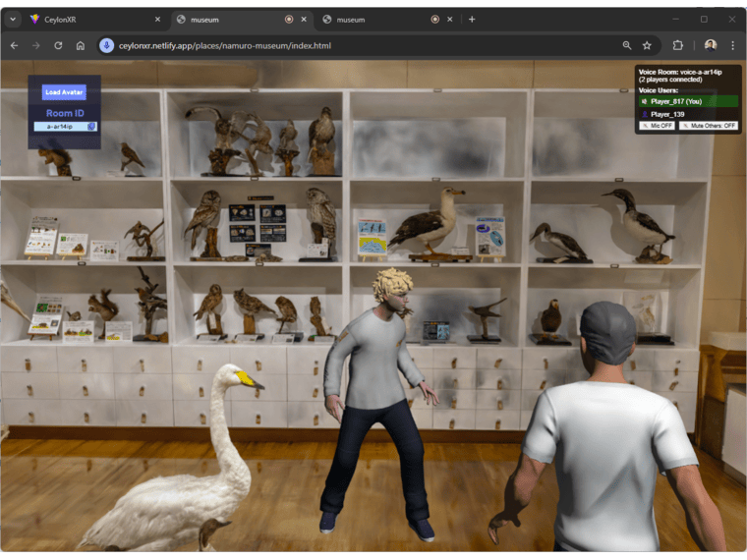Toggle the Mic OFF button
Screen dimensions: 747x560
657,126
